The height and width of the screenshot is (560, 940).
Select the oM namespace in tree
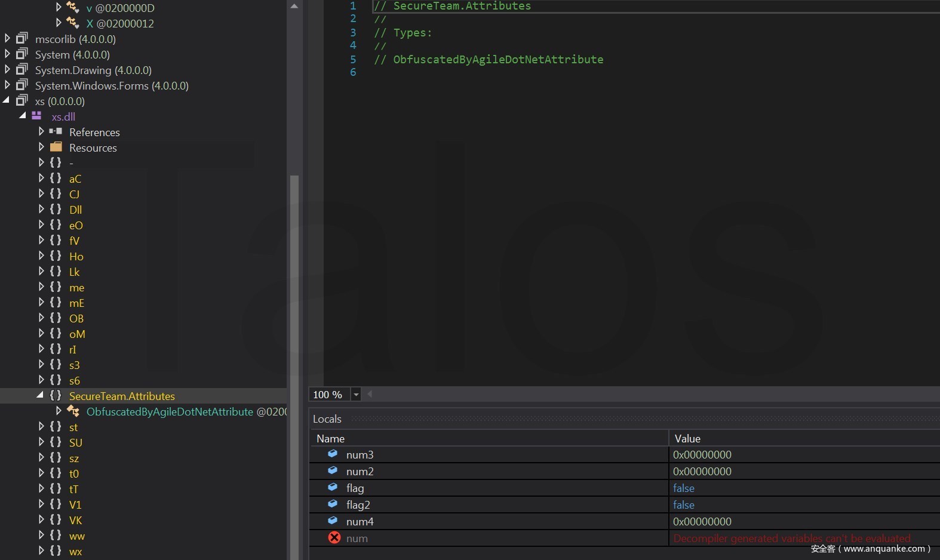click(77, 334)
